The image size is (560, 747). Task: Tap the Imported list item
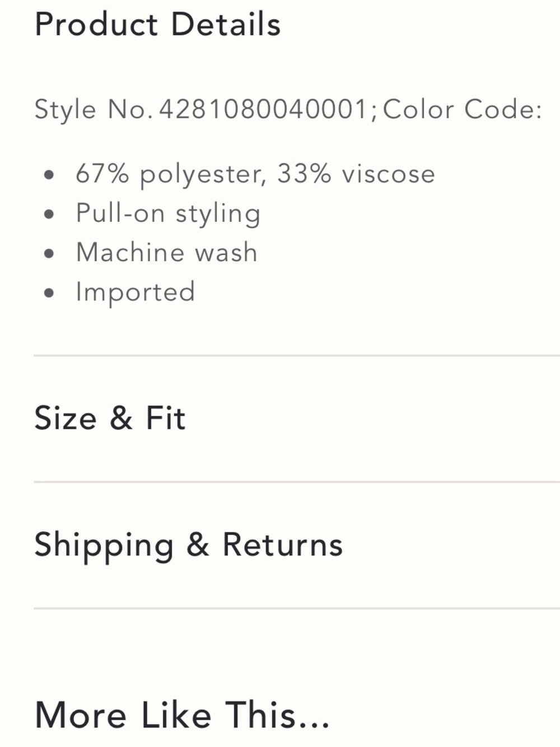tap(136, 293)
